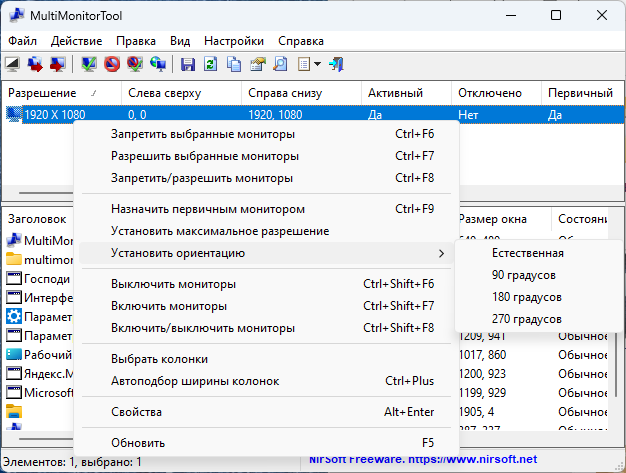Click the 1017, 860 window size cell
This screenshot has height=473, width=626.
pyautogui.click(x=482, y=355)
